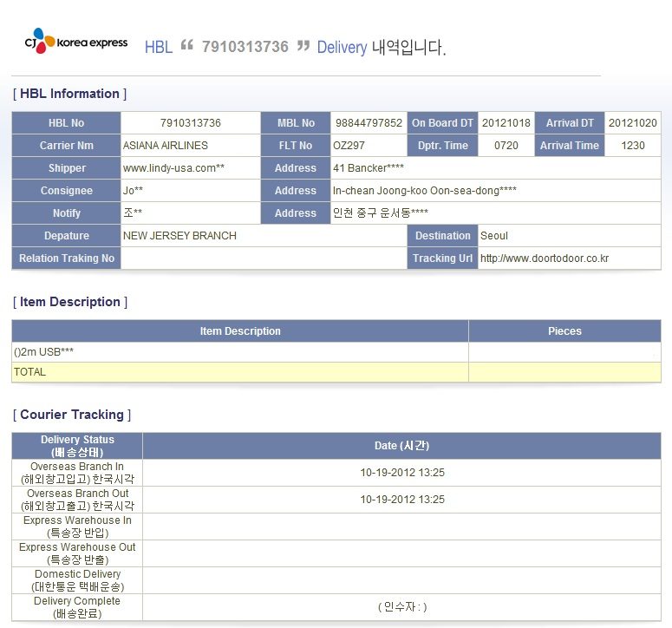Viewport: 672px width, 628px height.
Task: Click the CJ Korea Express logo
Action: (75, 42)
